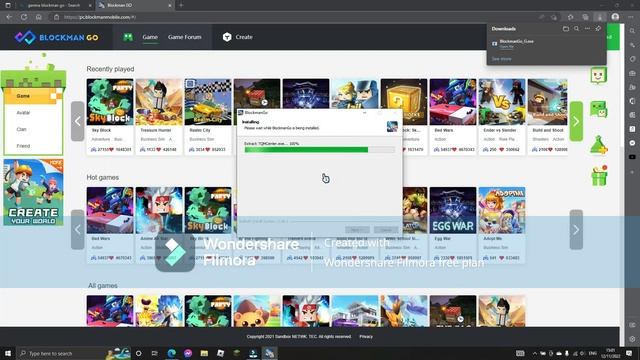
Task: Open File Explorer from the taskbar
Action: 204,353
